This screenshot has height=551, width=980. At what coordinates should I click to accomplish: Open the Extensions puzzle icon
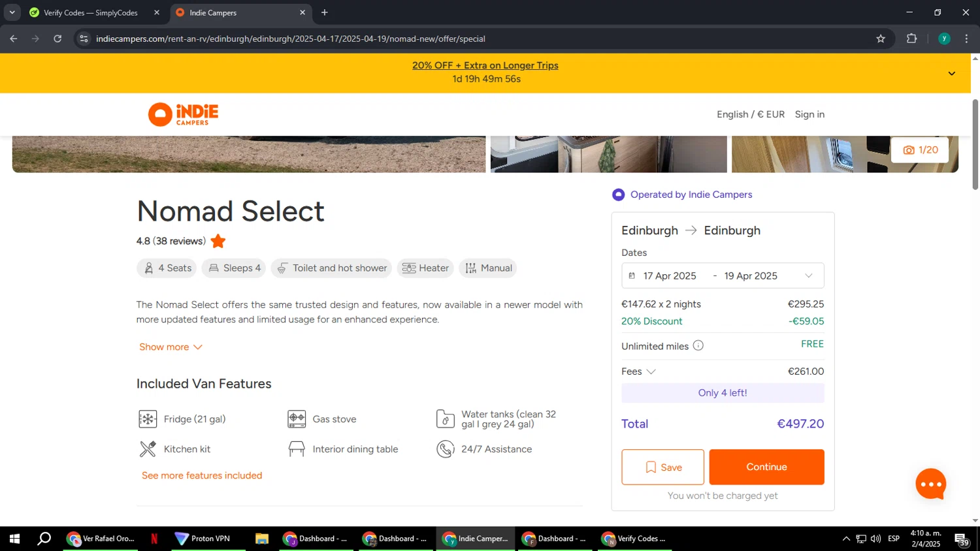point(912,39)
